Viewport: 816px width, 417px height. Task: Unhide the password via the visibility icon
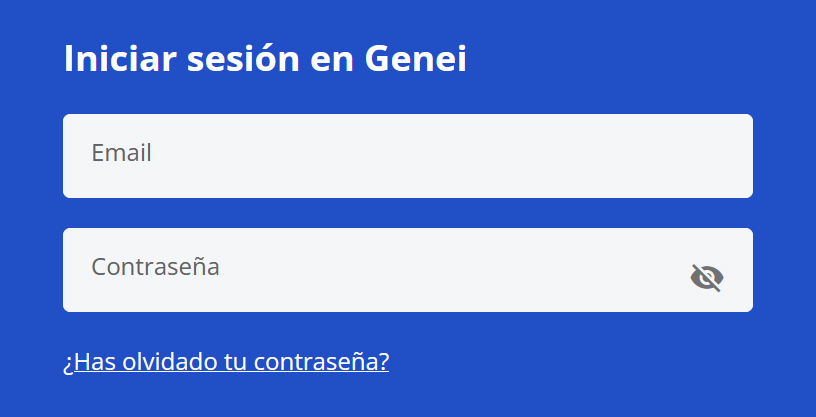coord(707,277)
